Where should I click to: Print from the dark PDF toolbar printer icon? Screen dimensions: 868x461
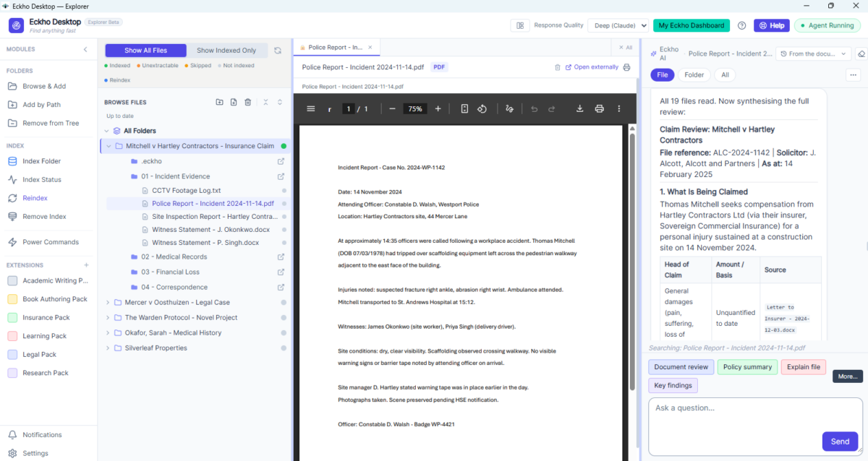pos(599,108)
